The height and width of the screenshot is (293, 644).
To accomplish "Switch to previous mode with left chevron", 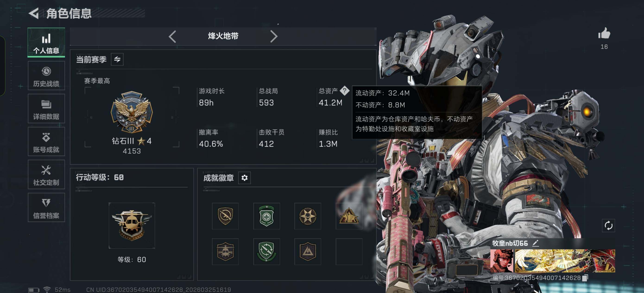I will (x=172, y=37).
